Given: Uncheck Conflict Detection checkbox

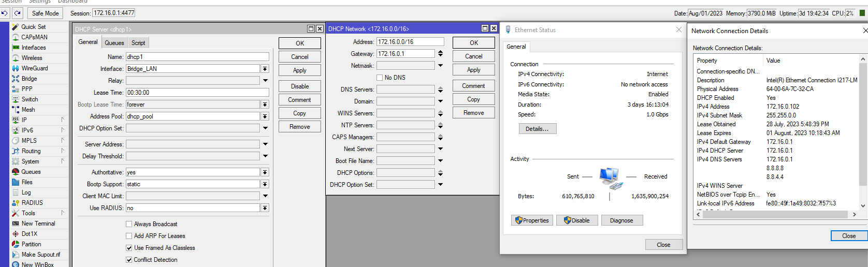Looking at the screenshot, I should 129,260.
